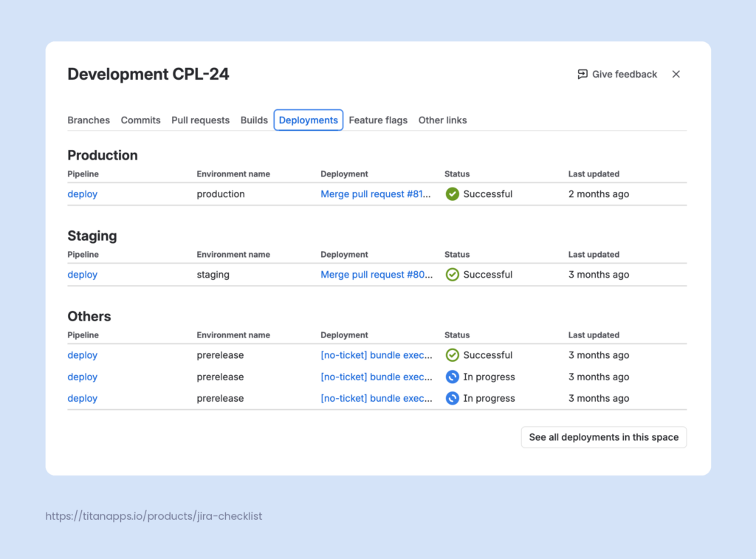
Task: Click the Give feedback speech icon
Action: pos(583,75)
